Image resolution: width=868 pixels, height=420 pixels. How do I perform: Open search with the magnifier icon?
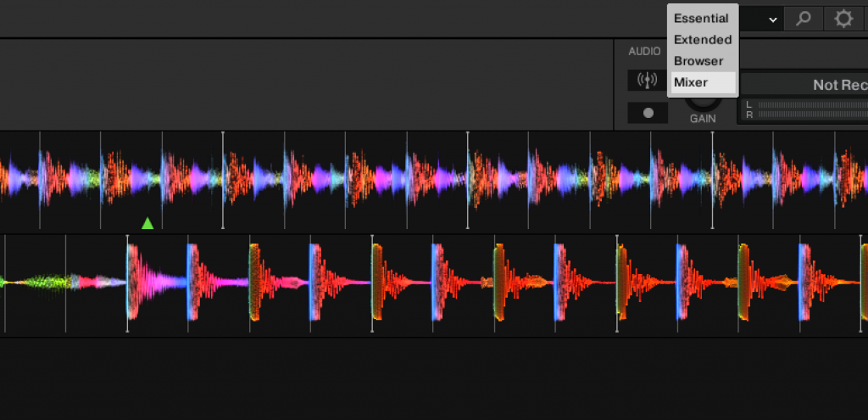[x=804, y=19]
